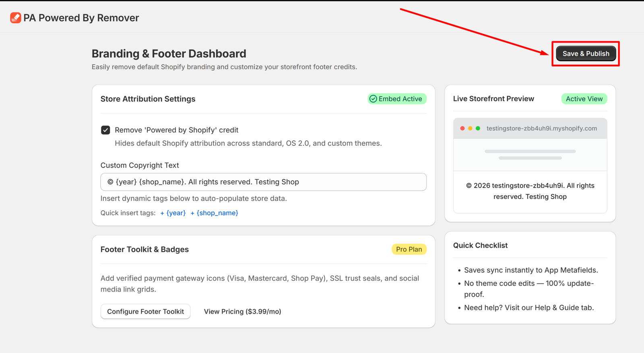Viewport: 644px width, 353px height.
Task: Click the Embed Active status badge
Action: (397, 99)
